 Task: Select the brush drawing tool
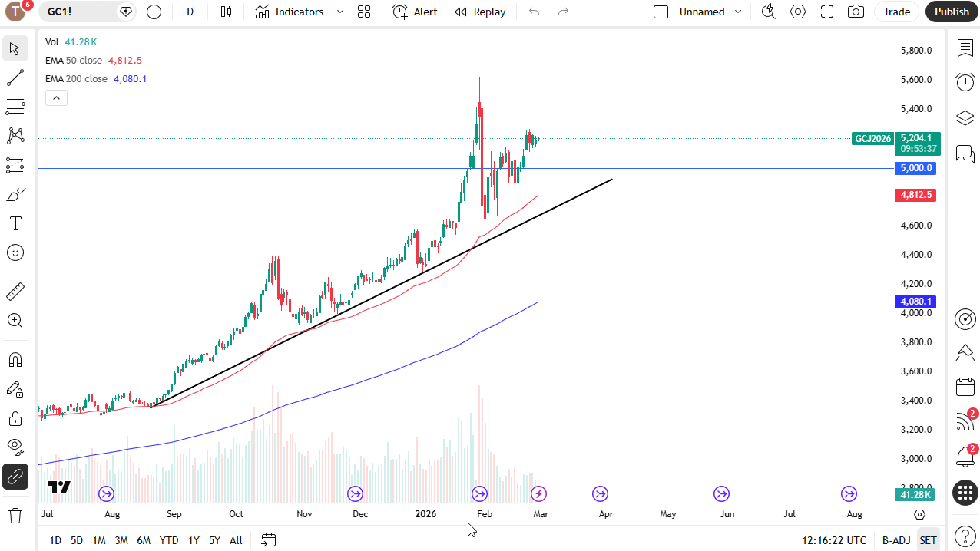[x=15, y=195]
